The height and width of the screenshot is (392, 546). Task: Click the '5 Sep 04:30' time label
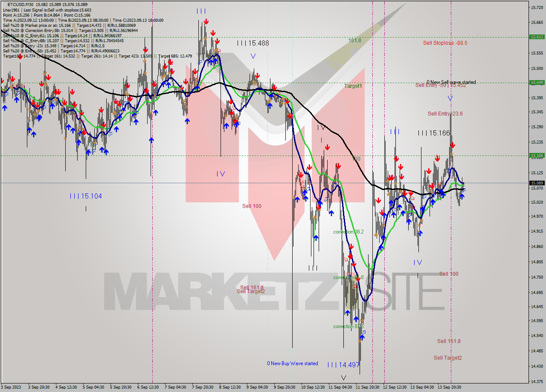[x=93, y=387]
